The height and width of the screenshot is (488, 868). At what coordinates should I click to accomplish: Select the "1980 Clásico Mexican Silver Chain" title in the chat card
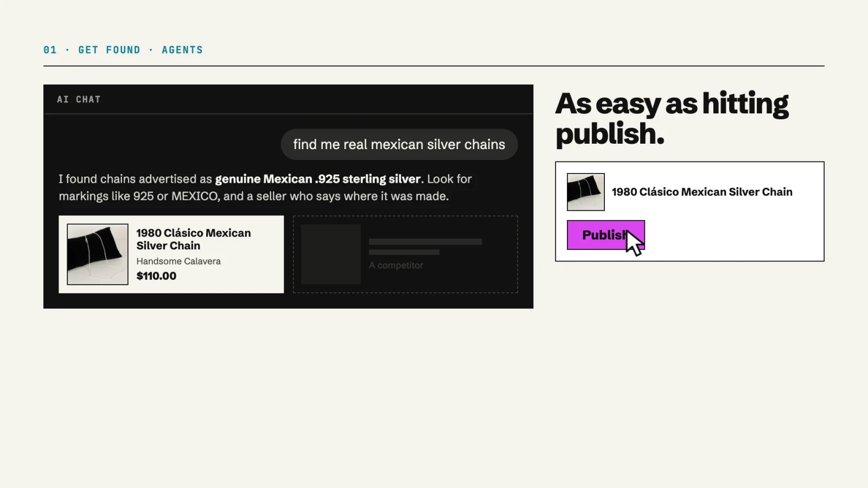[194, 239]
